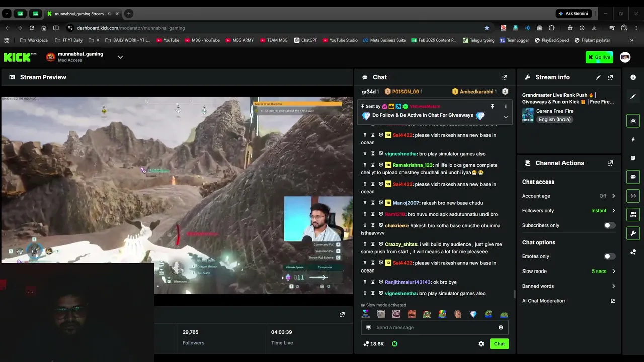Toggle the stream preview icon in the right sidebar
The height and width of the screenshot is (362, 644).
tap(633, 121)
